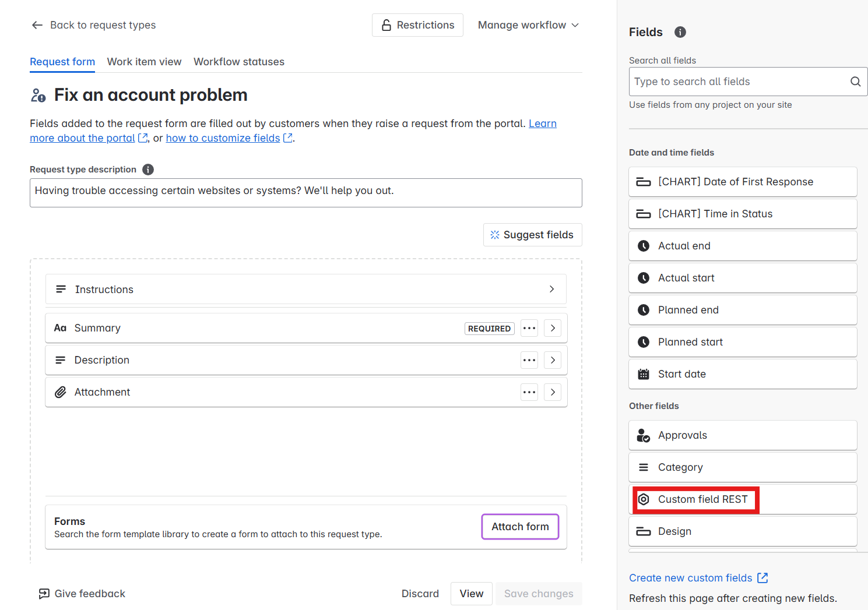Click the back arrow to request types
Screen dimensions: 868x610
(x=37, y=25)
